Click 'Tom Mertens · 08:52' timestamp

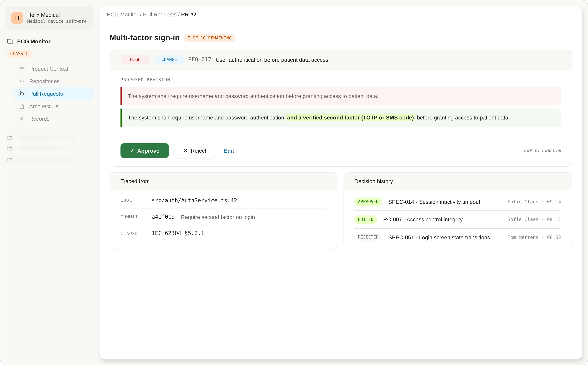point(534,237)
